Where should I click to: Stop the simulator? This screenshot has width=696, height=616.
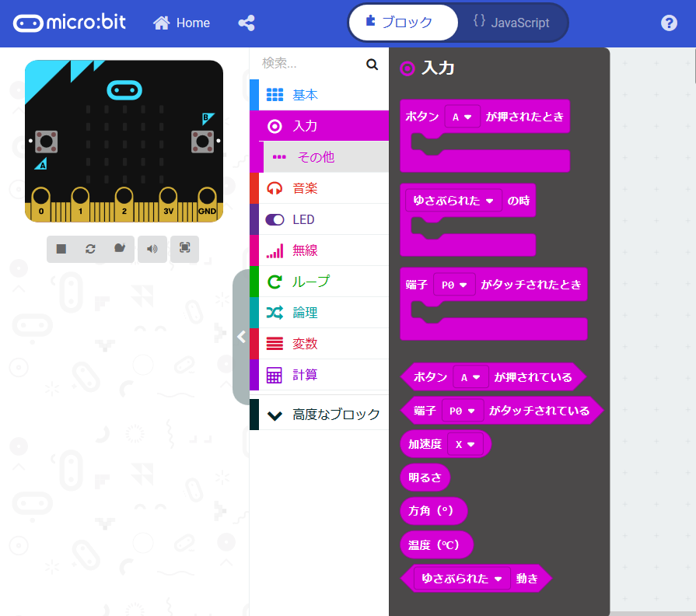pyautogui.click(x=61, y=249)
